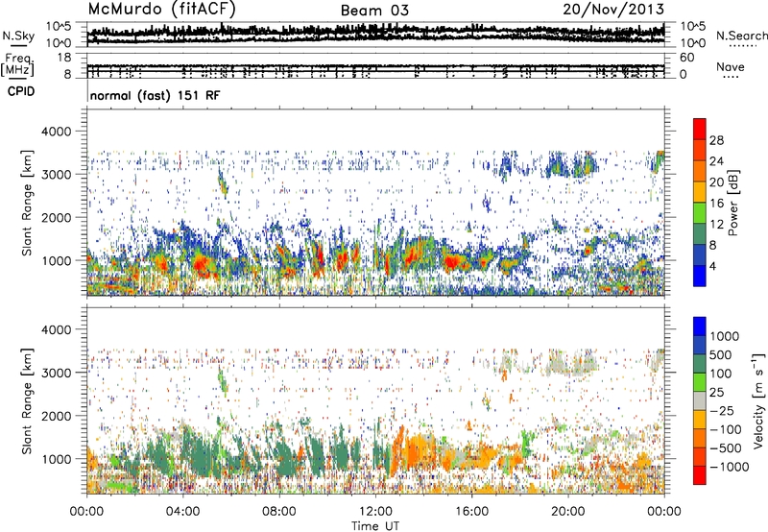Click the 20:00 time axis label
The width and height of the screenshot is (768, 532).
[567, 512]
